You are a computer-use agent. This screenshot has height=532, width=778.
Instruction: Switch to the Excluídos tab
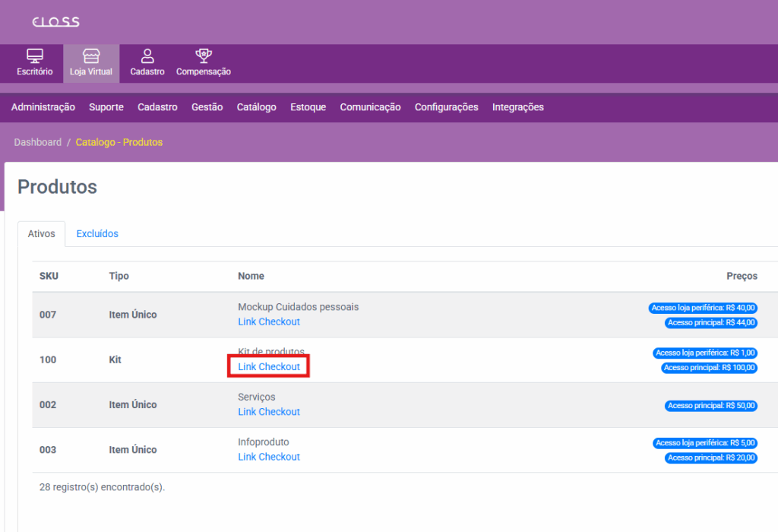(x=97, y=234)
